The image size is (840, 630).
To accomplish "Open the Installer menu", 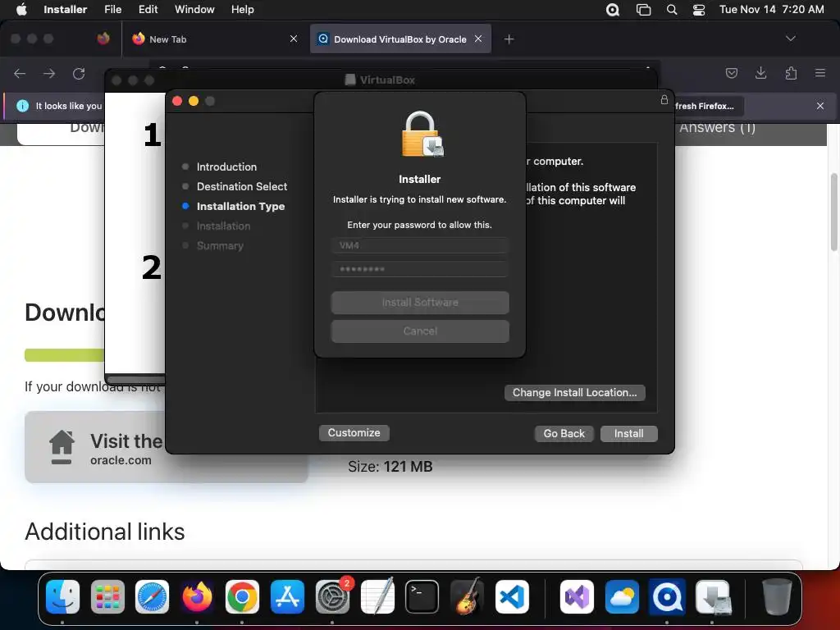I will (66, 9).
